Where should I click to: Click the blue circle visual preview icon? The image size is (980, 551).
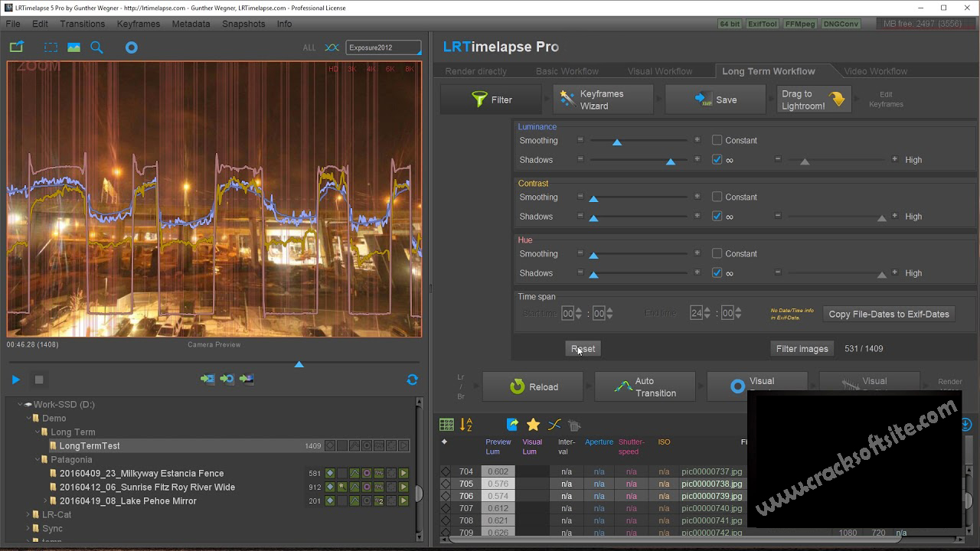(131, 47)
